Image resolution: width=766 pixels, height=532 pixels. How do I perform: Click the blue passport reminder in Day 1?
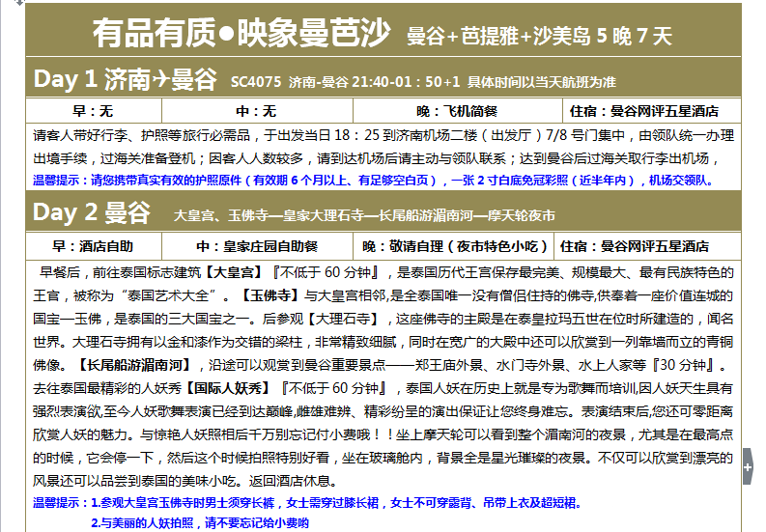[372, 180]
